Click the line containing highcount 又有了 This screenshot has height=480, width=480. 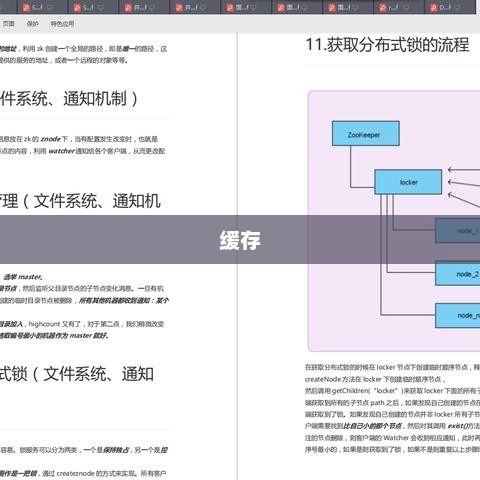(x=82, y=324)
